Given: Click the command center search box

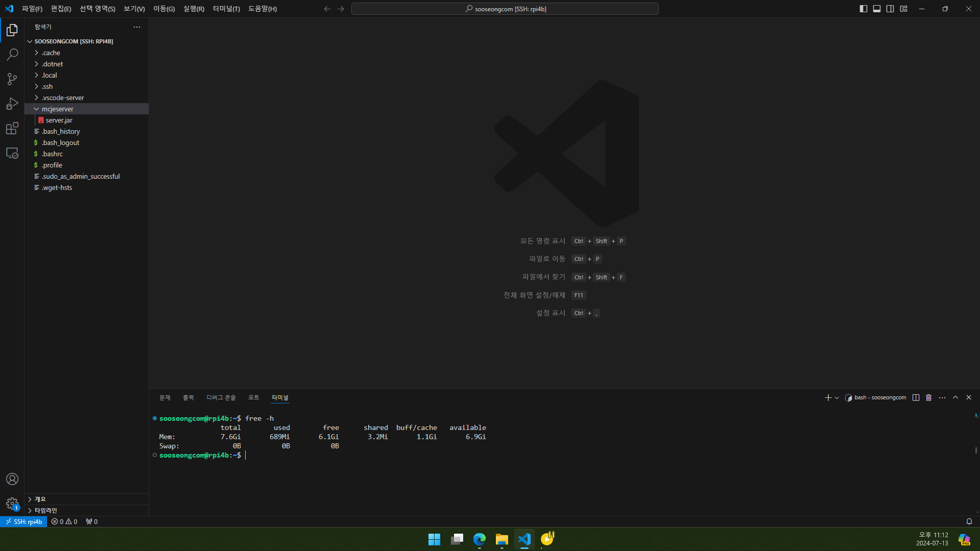Looking at the screenshot, I should [x=505, y=9].
